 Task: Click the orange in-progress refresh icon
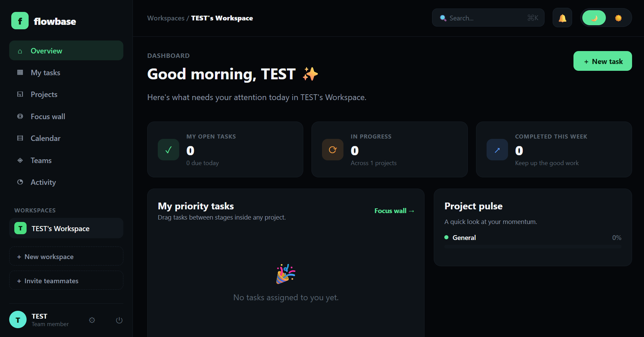pos(333,149)
